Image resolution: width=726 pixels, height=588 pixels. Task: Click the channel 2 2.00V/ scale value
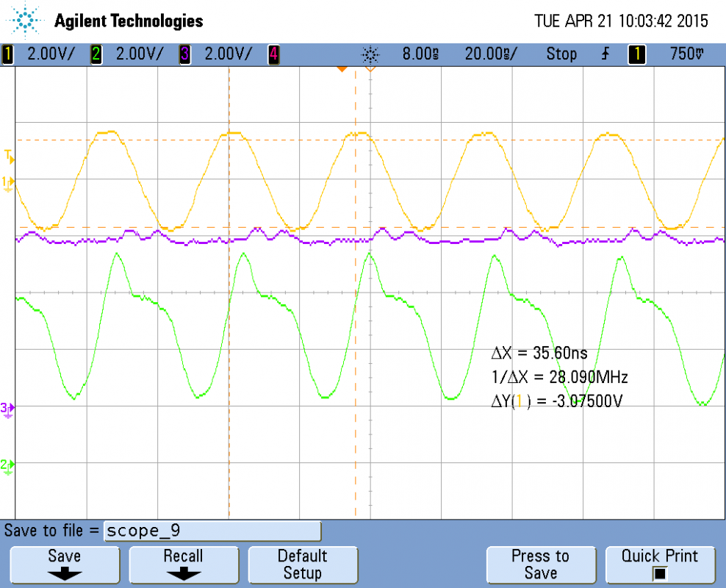[140, 54]
